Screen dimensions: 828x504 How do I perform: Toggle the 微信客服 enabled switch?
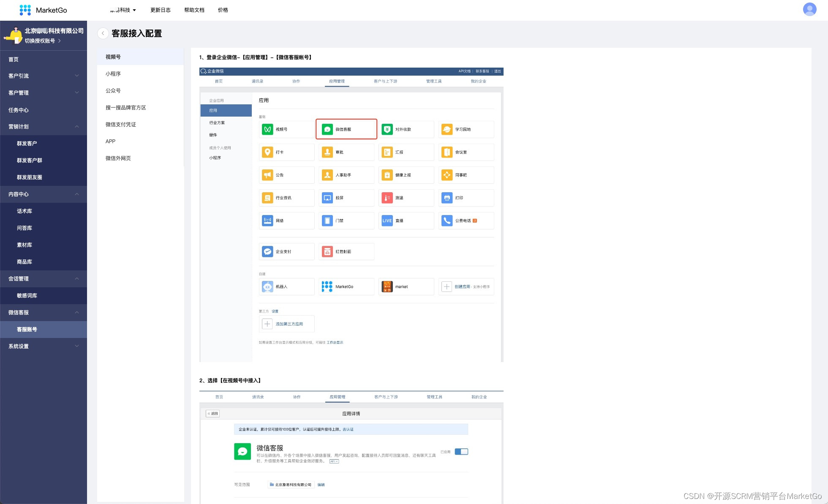coord(461,452)
